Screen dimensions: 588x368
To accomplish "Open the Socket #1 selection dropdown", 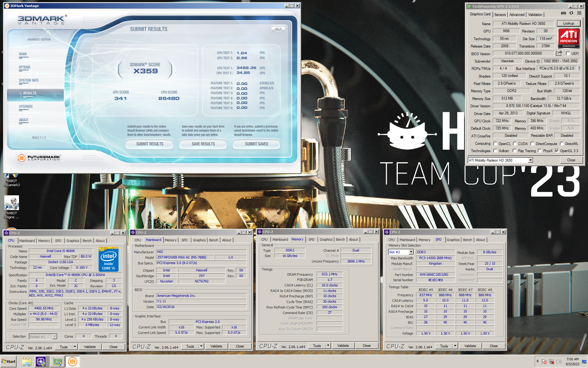I will pyautogui.click(x=55, y=336).
